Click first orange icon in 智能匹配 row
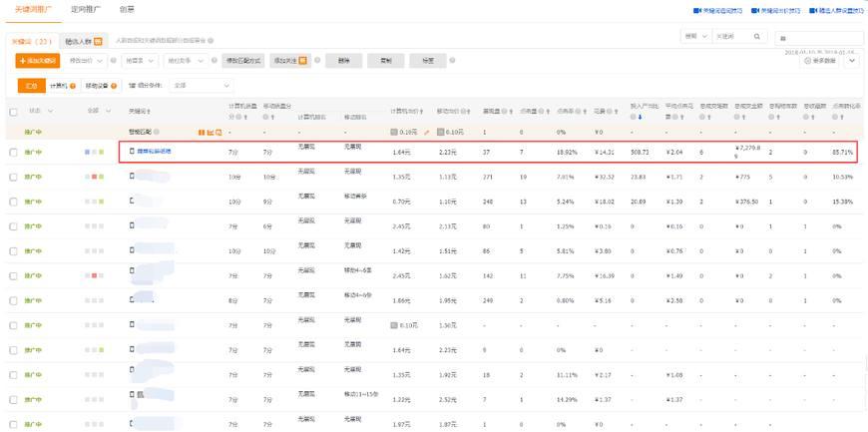The image size is (868, 432). point(201,133)
